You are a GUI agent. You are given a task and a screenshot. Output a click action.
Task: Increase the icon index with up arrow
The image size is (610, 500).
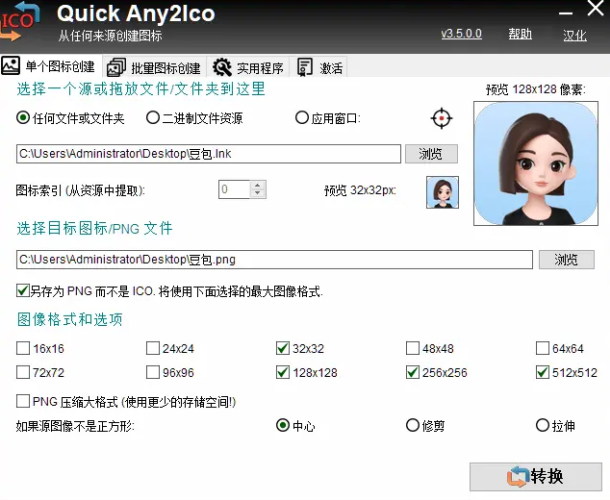(x=259, y=184)
